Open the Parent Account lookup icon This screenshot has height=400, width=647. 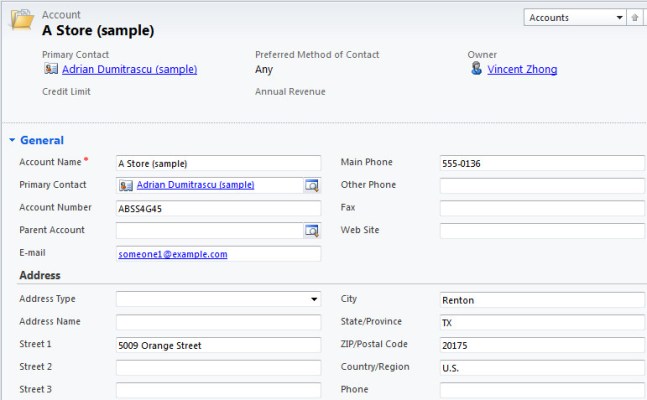tap(311, 231)
